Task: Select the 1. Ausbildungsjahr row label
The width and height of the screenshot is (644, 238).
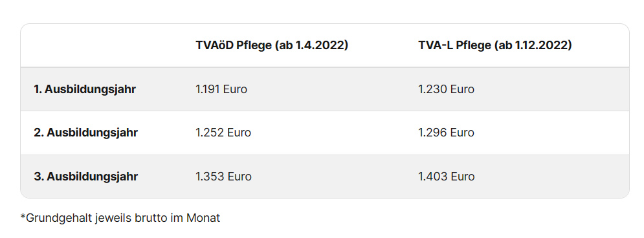Action: [x=85, y=89]
